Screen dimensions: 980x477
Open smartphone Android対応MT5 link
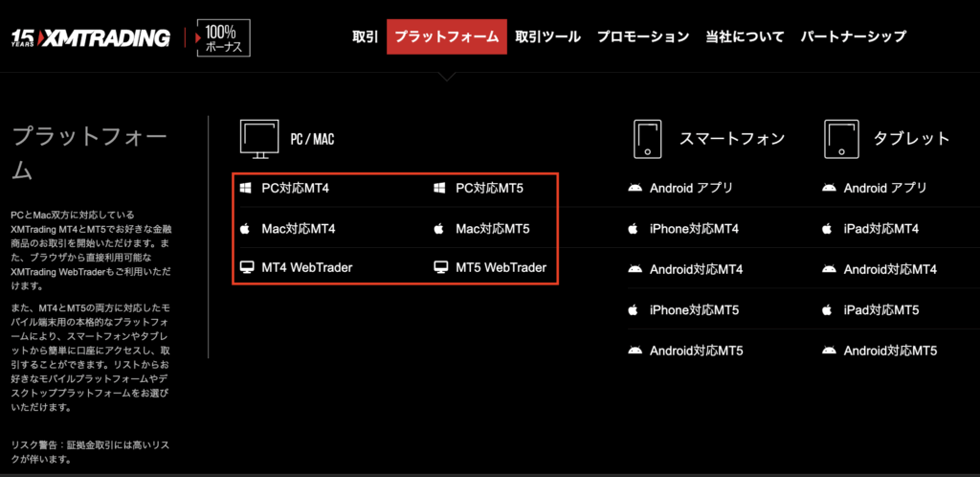pos(697,351)
